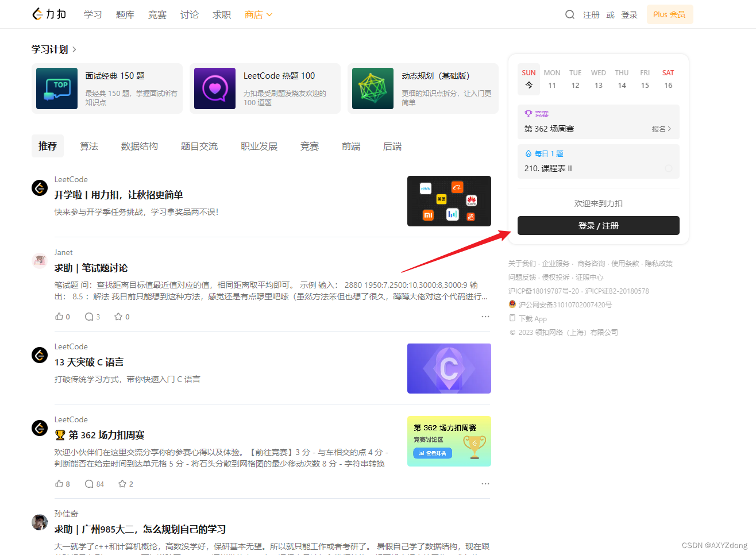Click the LeetCode 力扣 logo
This screenshot has width=756, height=555.
49,14
